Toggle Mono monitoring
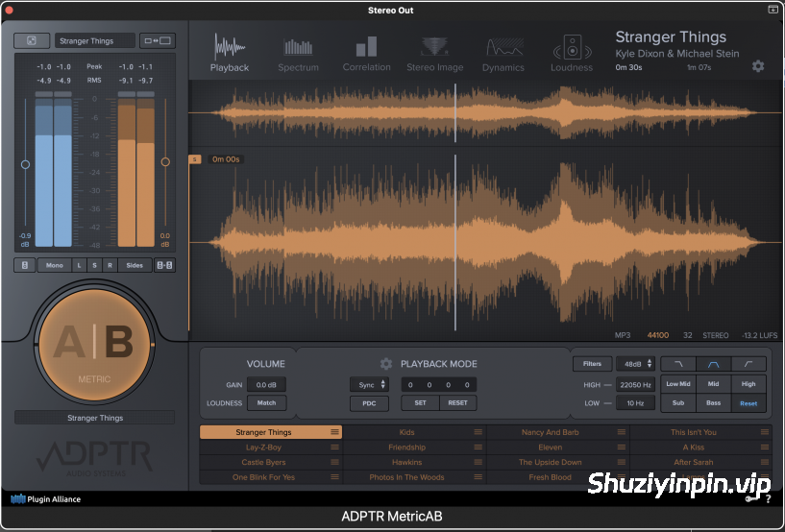This screenshot has width=785, height=532. tap(55, 265)
